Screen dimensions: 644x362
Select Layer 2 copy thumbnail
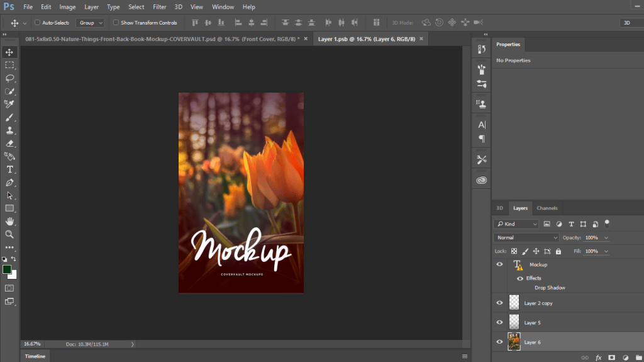514,303
